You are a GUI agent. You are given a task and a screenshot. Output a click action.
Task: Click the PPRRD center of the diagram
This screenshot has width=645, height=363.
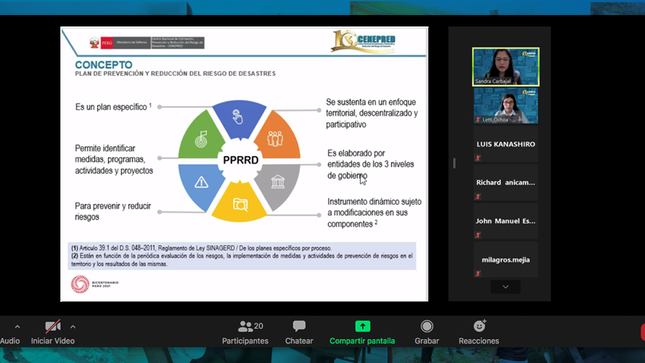click(x=241, y=160)
